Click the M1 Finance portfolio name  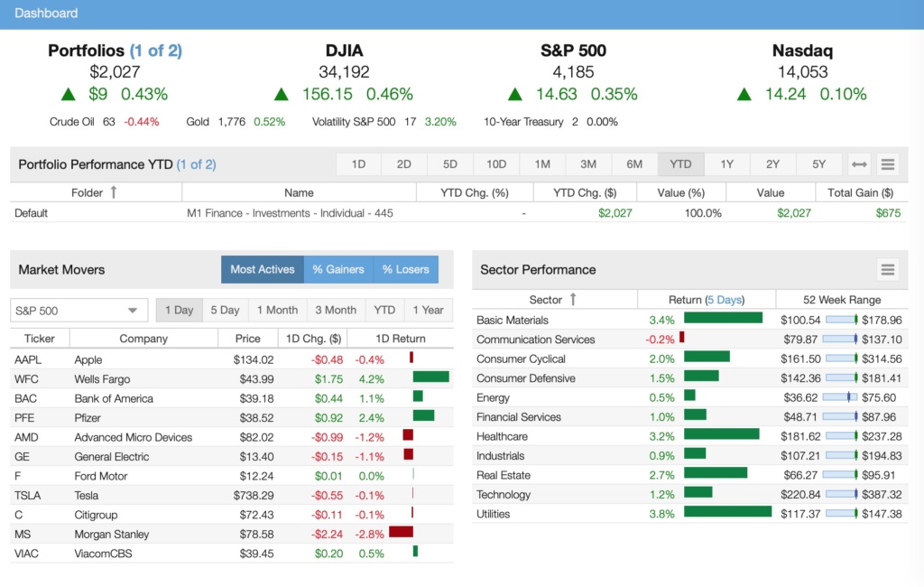[290, 213]
